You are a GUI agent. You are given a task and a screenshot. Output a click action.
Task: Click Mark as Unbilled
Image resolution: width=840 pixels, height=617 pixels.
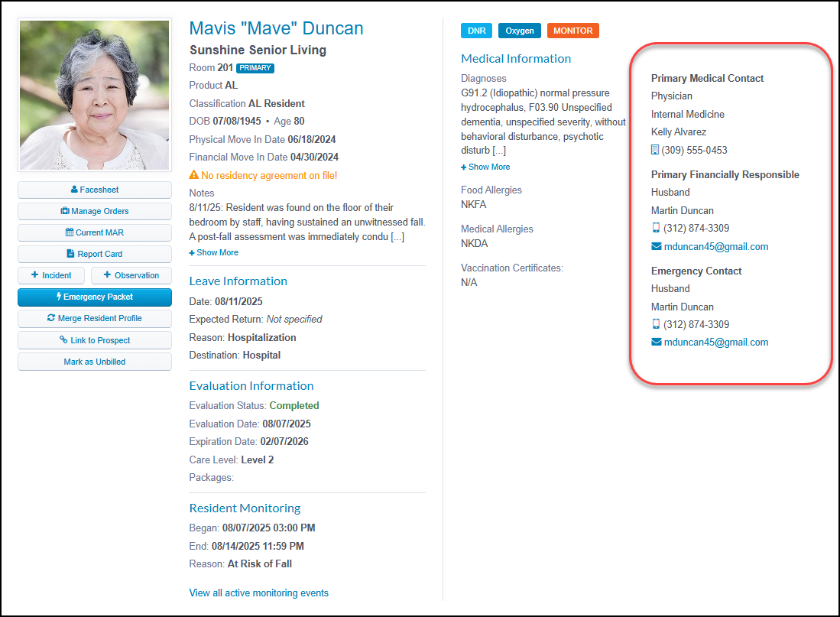tap(94, 361)
